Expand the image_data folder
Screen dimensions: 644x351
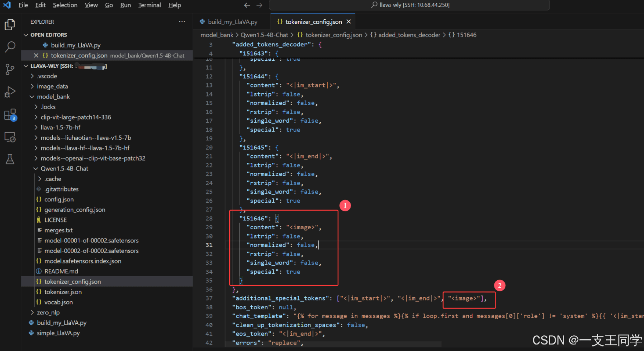point(52,86)
